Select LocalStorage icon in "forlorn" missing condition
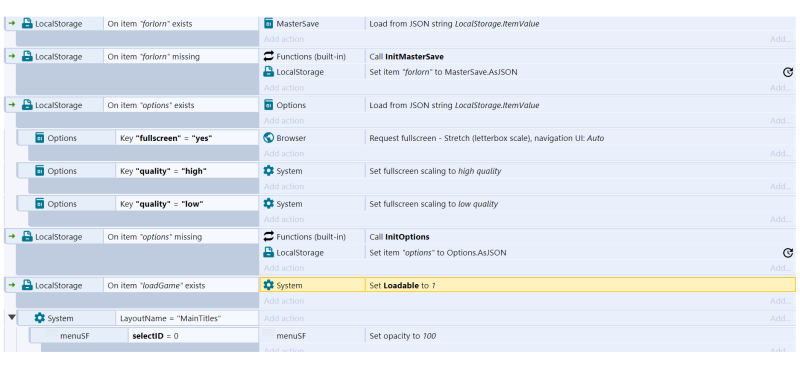Viewport: 800px width, 369px height. coord(27,57)
